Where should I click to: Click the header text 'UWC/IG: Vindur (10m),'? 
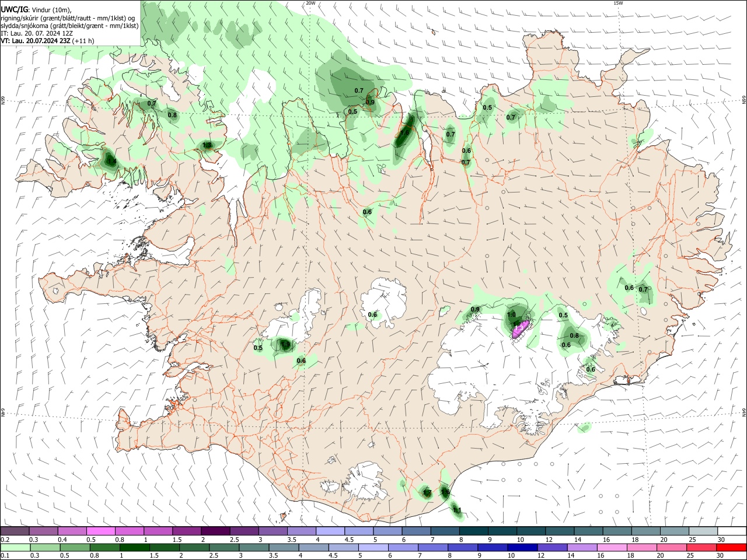36,10
